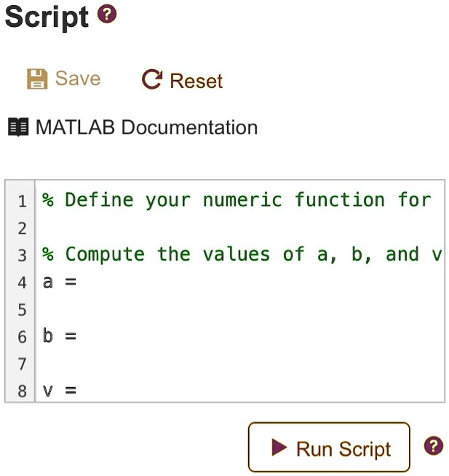Click the floppy disk Save icon
Image resolution: width=449 pixels, height=476 pixels.
36,79
